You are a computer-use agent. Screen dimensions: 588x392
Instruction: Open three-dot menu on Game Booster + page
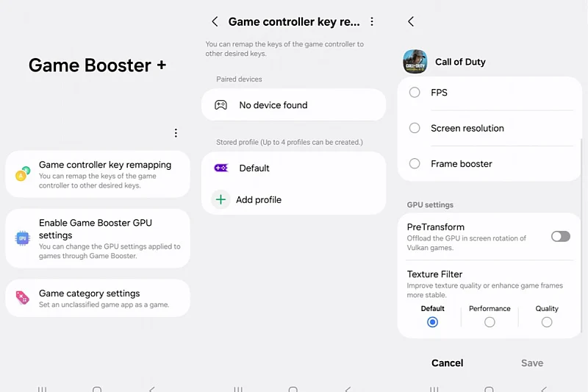coord(176,133)
